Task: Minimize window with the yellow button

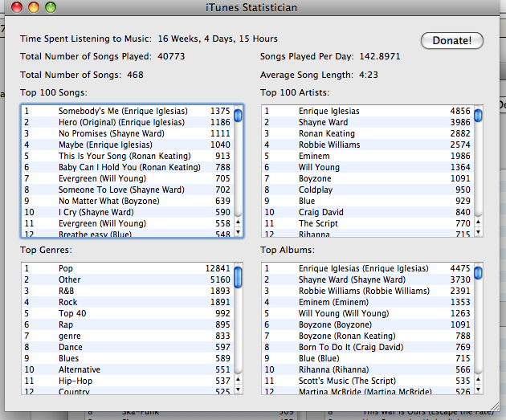Action: pos(34,7)
